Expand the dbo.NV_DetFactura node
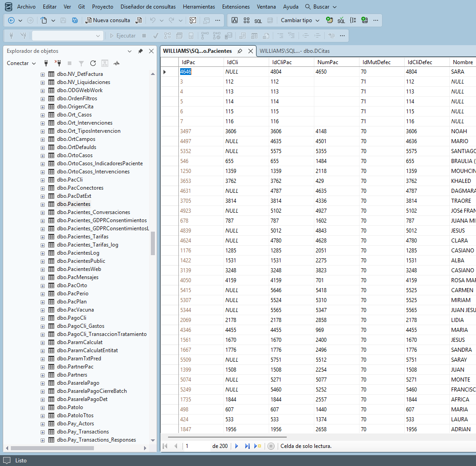The height and width of the screenshot is (466, 476). tap(43, 75)
